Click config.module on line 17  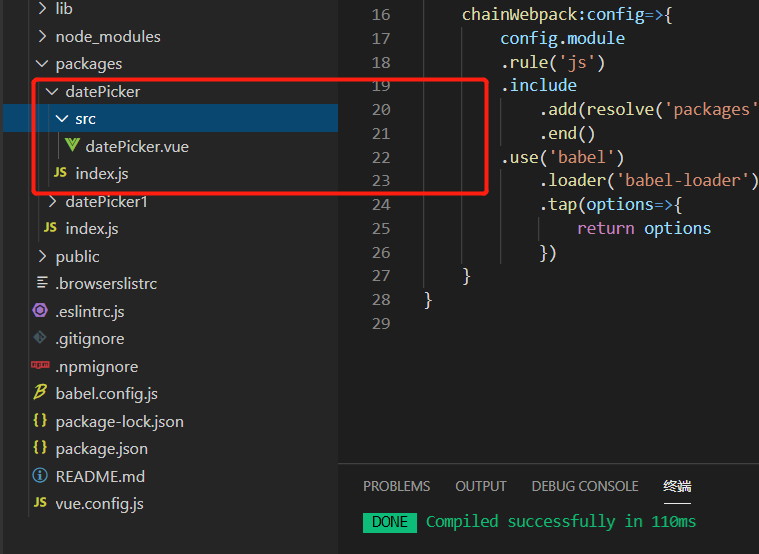(562, 38)
